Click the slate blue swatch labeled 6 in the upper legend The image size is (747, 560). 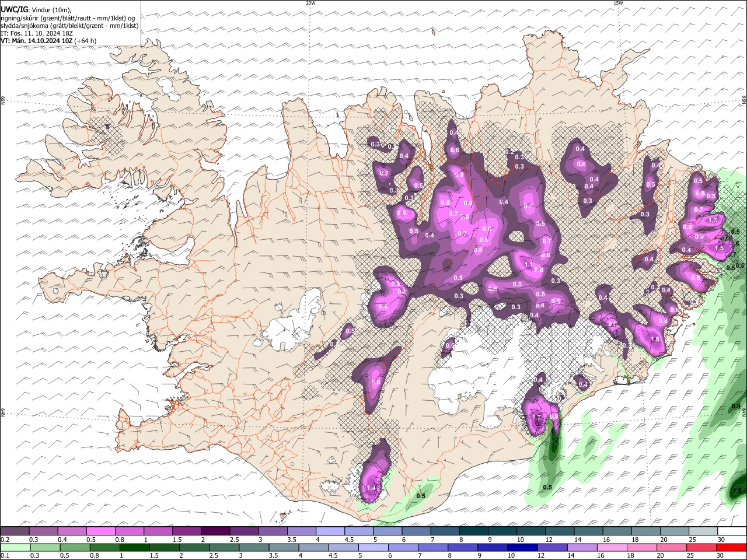click(417, 531)
